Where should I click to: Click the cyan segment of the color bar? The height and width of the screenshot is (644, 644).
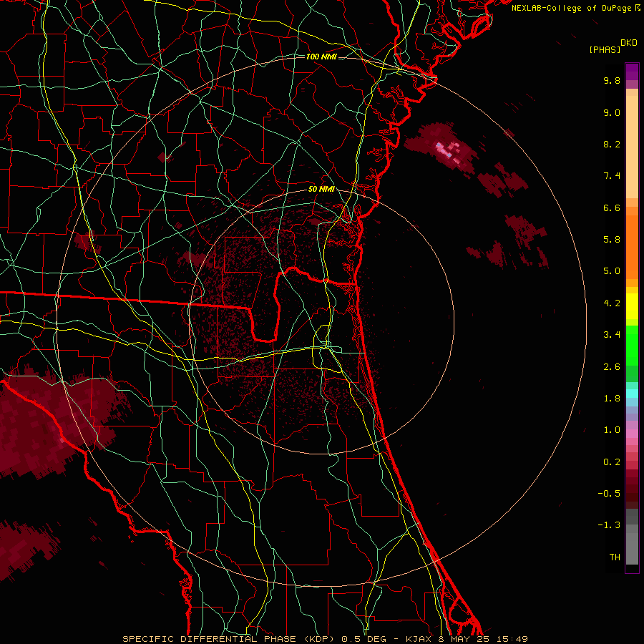632,394
